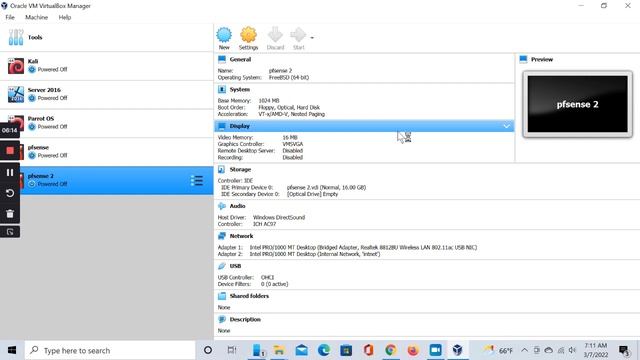Click the taskbar search box

110,350
